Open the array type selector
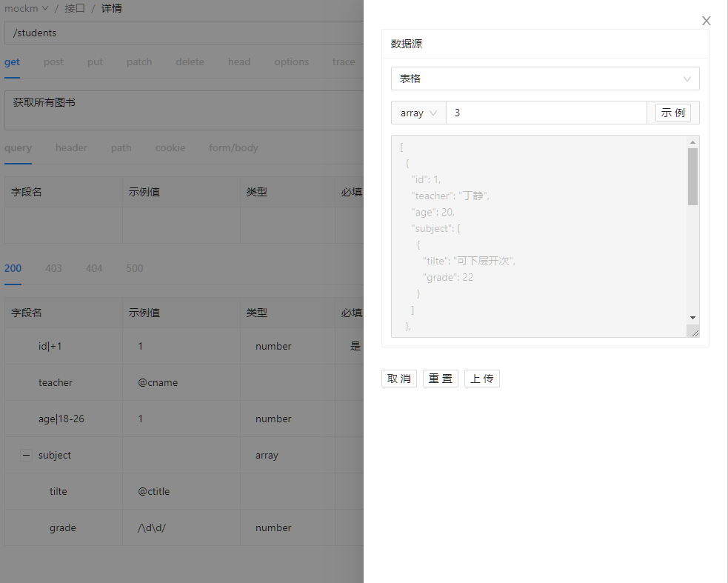The image size is (728, 583). coord(418,113)
